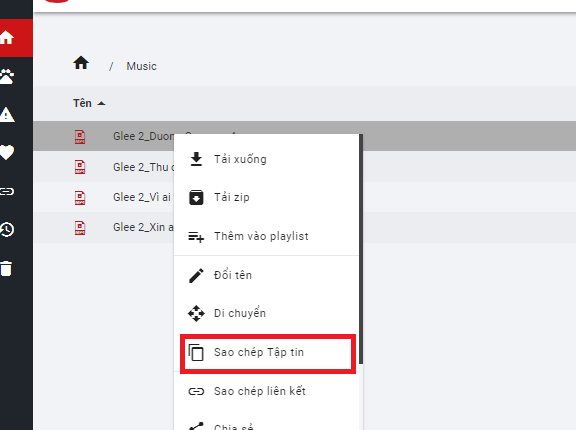
Task: Click the chain link copy icon
Action: pos(196,392)
